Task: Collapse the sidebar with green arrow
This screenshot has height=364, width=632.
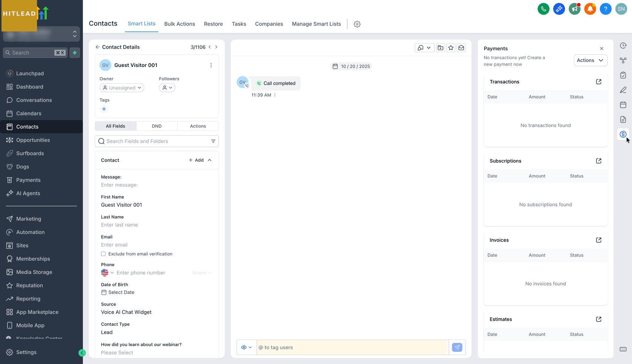Action: [82, 353]
